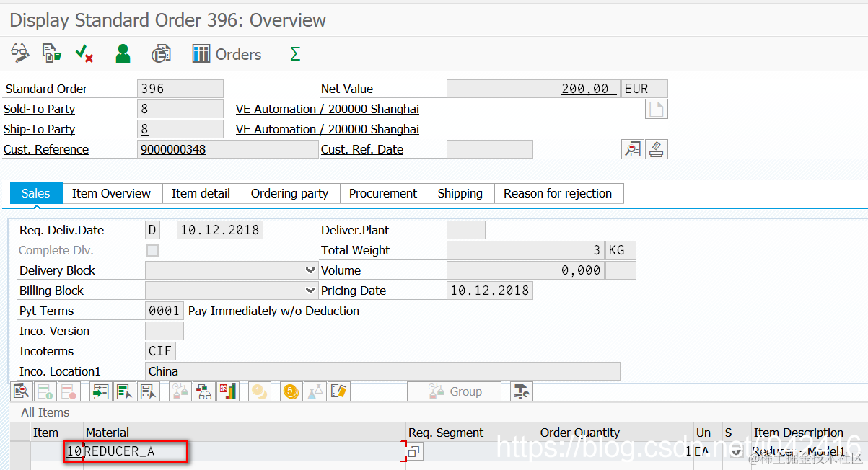868x470 pixels.
Task: Click the empty Deliver.Plant field
Action: pyautogui.click(x=466, y=230)
